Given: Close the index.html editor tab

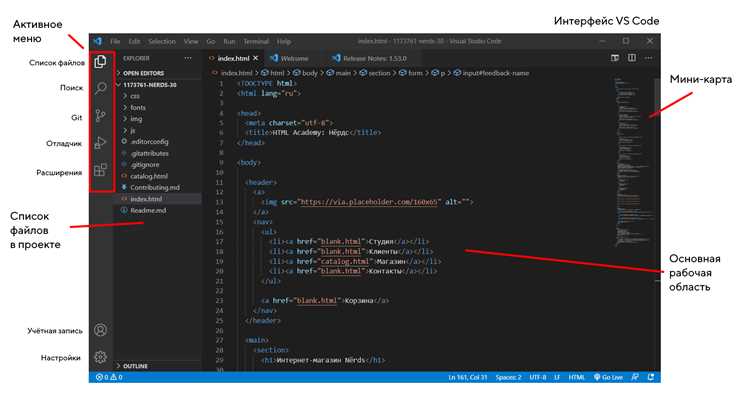Looking at the screenshot, I should click(x=256, y=58).
